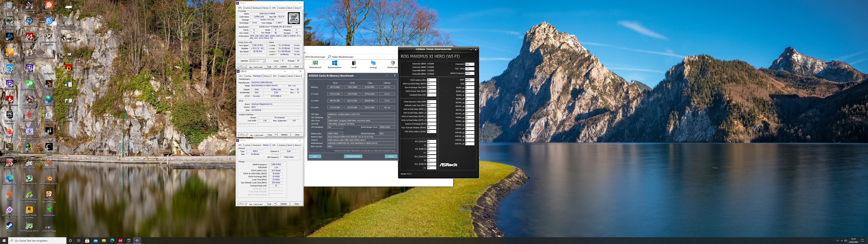This screenshot has height=244, width=868.
Task: Open Microsoft Edge desktop shortcut
Action: 9,180
